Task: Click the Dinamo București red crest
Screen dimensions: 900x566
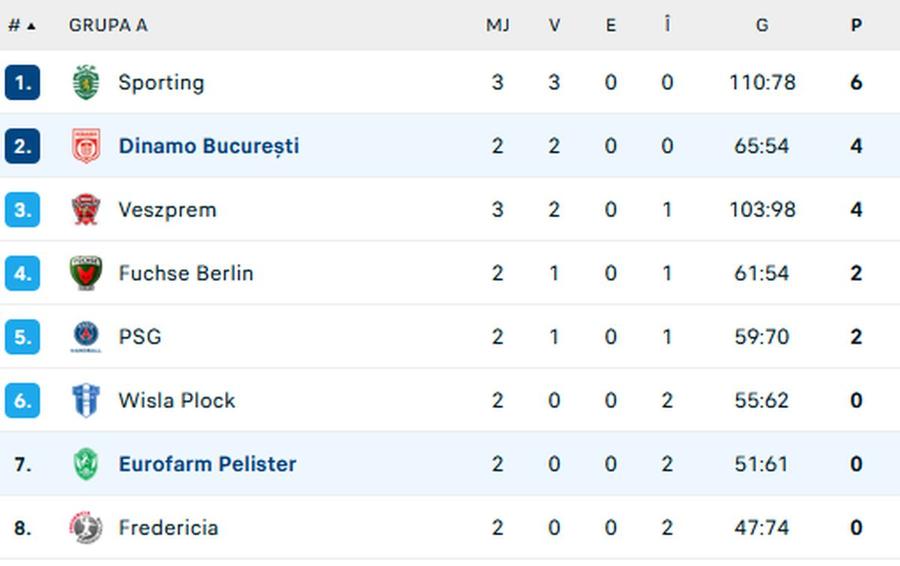Action: [86, 146]
